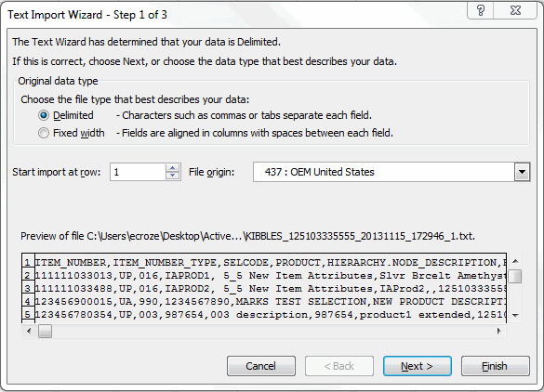Click the Finish button
Image resolution: width=544 pixels, height=392 pixels.
[x=496, y=366]
